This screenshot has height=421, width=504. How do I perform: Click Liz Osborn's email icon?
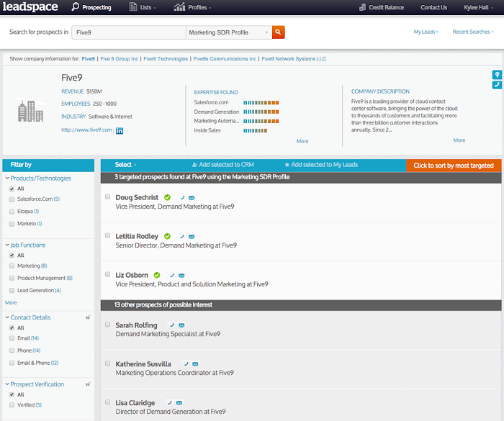181,276
